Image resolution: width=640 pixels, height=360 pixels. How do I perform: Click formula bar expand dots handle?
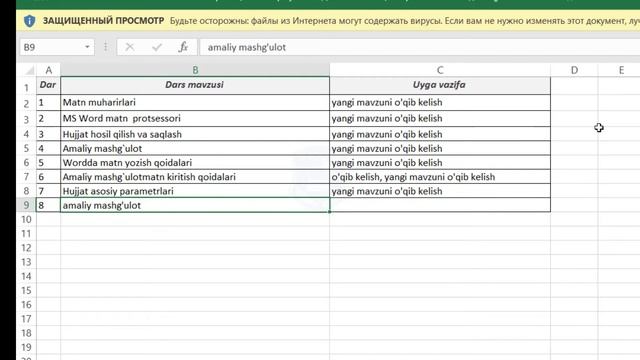106,47
